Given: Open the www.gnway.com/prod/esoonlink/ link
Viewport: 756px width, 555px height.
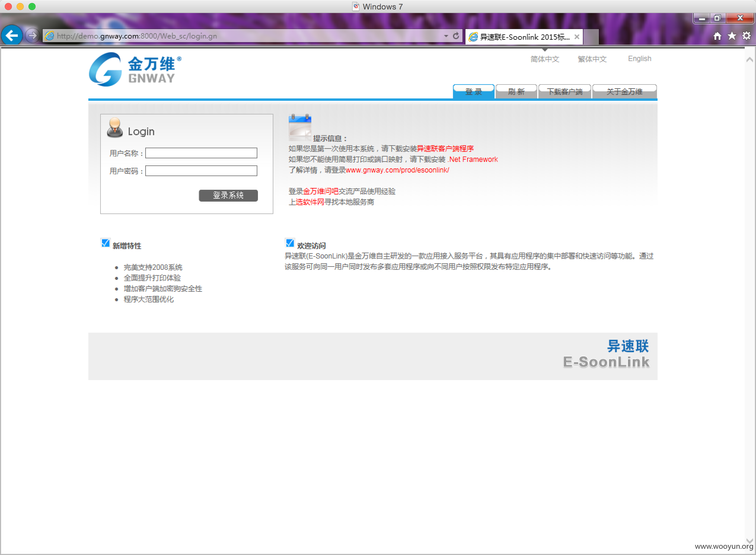Looking at the screenshot, I should coord(397,170).
